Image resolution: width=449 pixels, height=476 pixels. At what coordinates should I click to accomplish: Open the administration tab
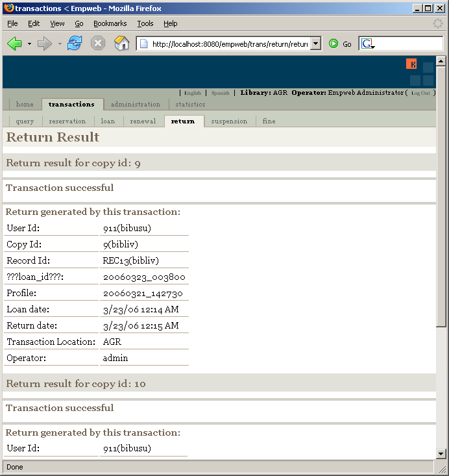[136, 104]
